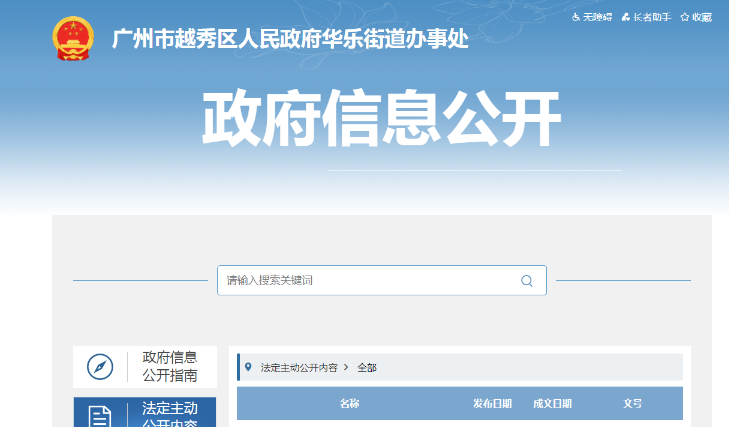Click the location pin breadcrumb icon
The width and height of the screenshot is (729, 427).
(x=249, y=367)
